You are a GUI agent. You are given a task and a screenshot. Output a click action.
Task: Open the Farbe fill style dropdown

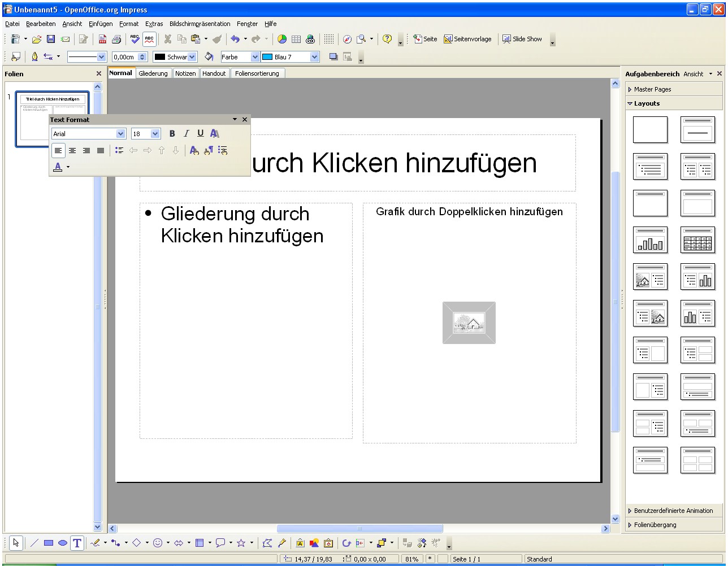coord(254,56)
